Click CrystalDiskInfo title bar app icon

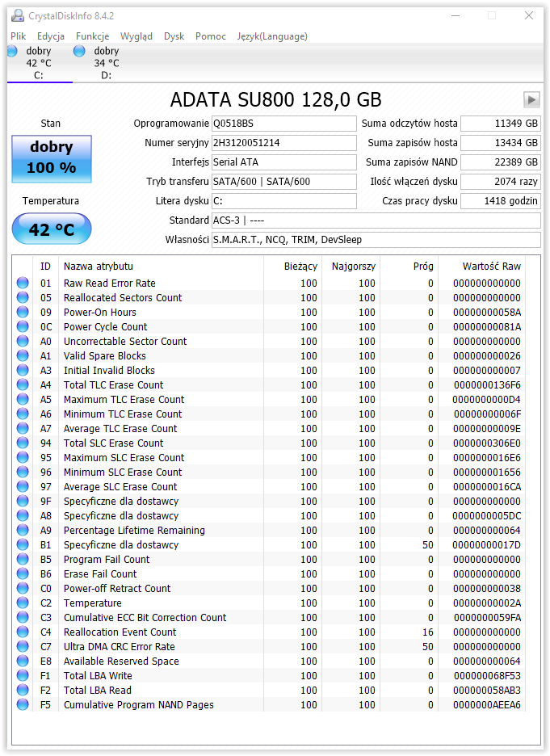click(x=17, y=16)
